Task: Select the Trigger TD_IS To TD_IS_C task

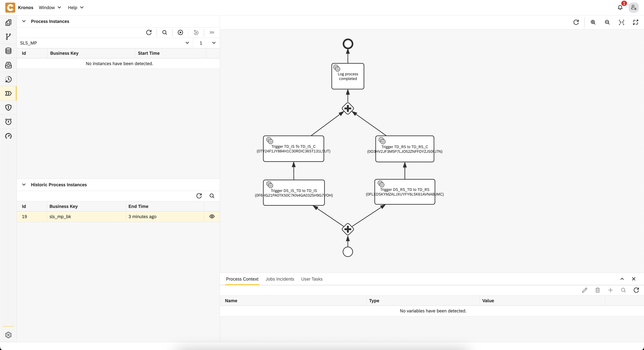Action: pyautogui.click(x=294, y=149)
